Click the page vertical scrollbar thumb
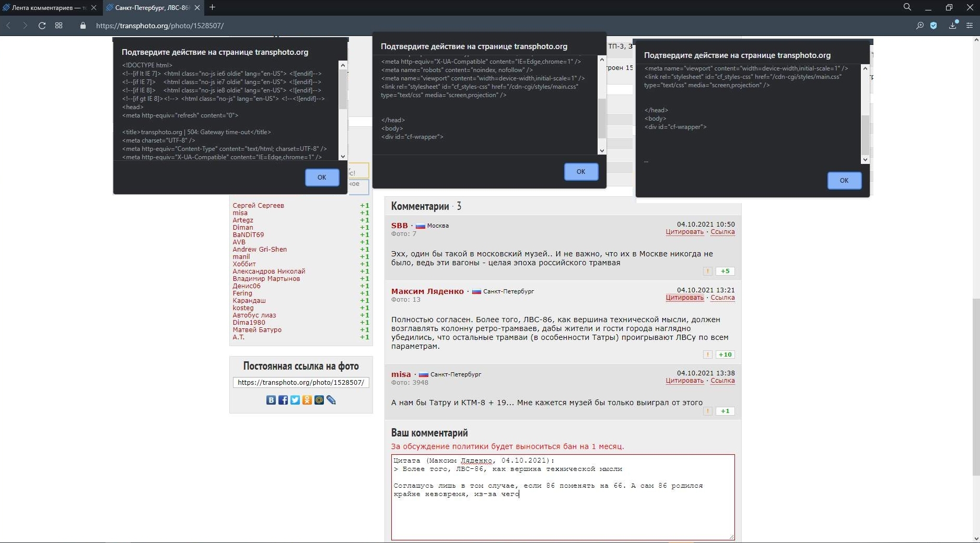Screen dimensions: 980x543 [x=975, y=387]
